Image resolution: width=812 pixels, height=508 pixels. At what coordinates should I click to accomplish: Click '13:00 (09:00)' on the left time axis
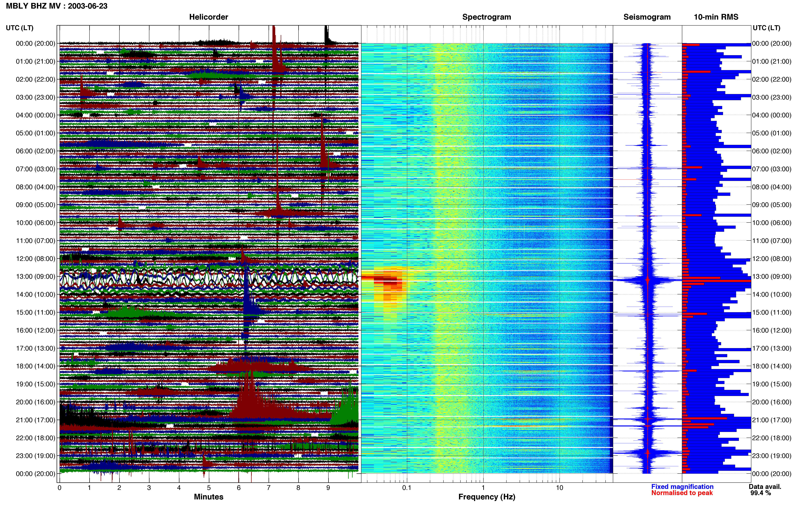36,277
